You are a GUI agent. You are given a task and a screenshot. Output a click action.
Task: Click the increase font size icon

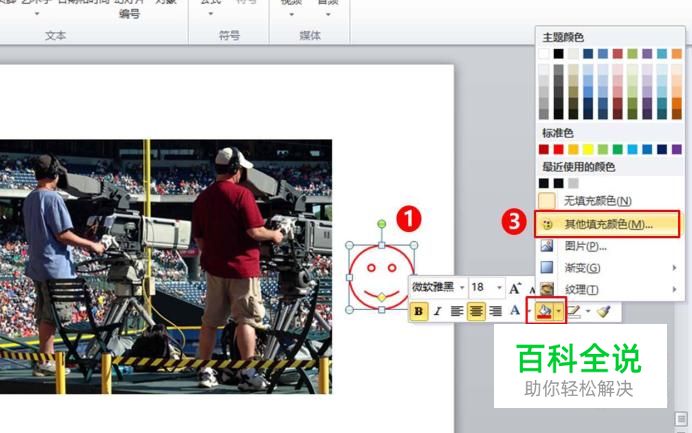[x=515, y=288]
